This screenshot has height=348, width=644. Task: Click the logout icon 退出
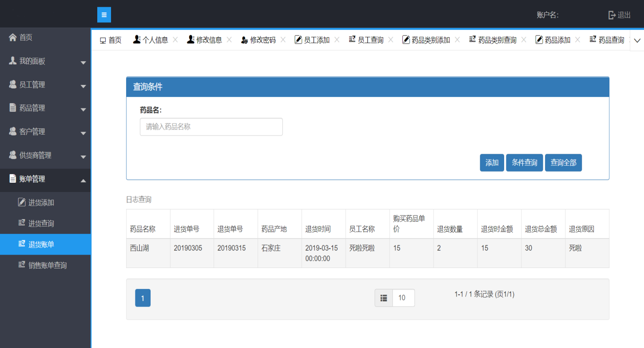click(x=612, y=15)
